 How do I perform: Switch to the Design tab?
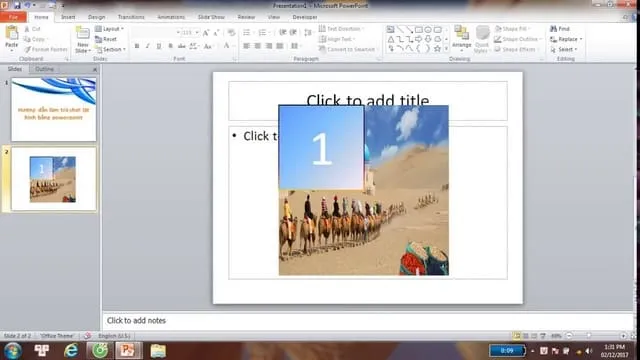pos(97,17)
